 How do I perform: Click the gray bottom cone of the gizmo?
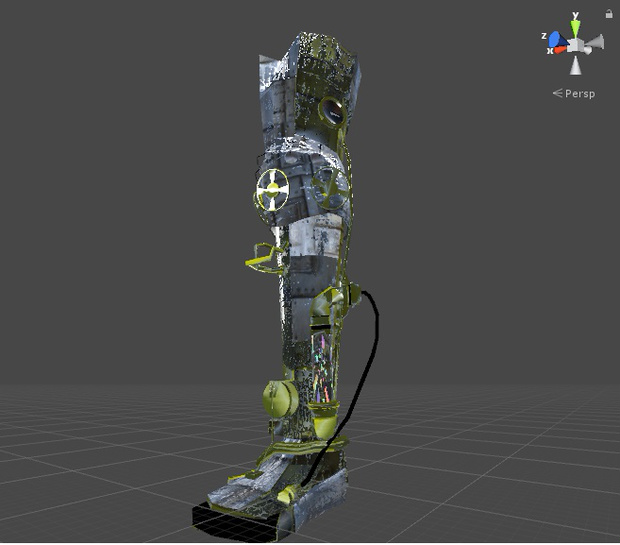point(576,66)
